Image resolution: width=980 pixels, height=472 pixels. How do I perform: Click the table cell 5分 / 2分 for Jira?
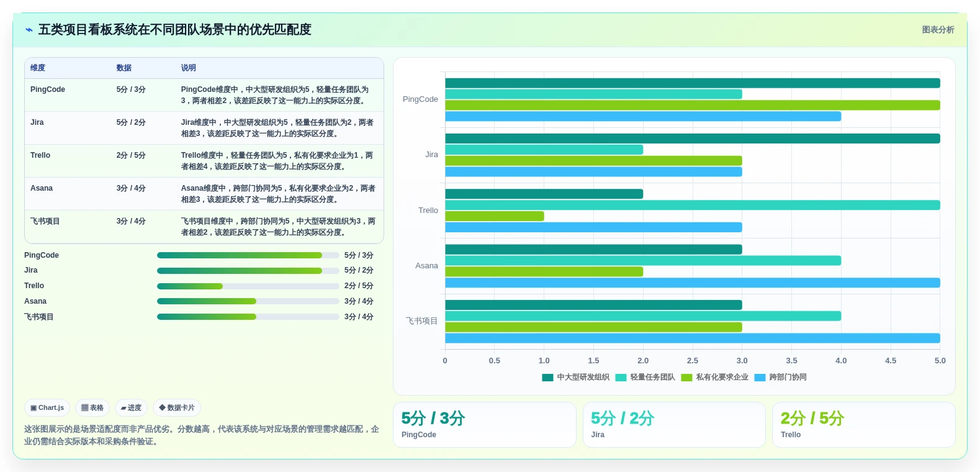pyautogui.click(x=131, y=122)
